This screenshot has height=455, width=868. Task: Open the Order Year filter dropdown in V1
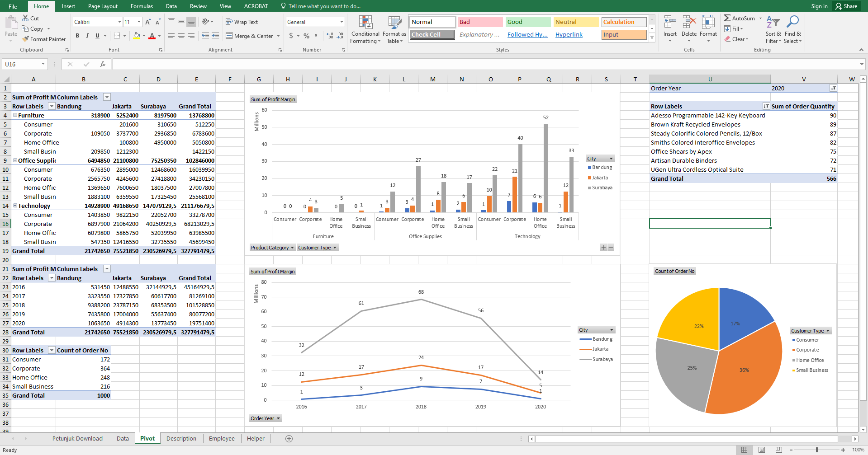833,88
